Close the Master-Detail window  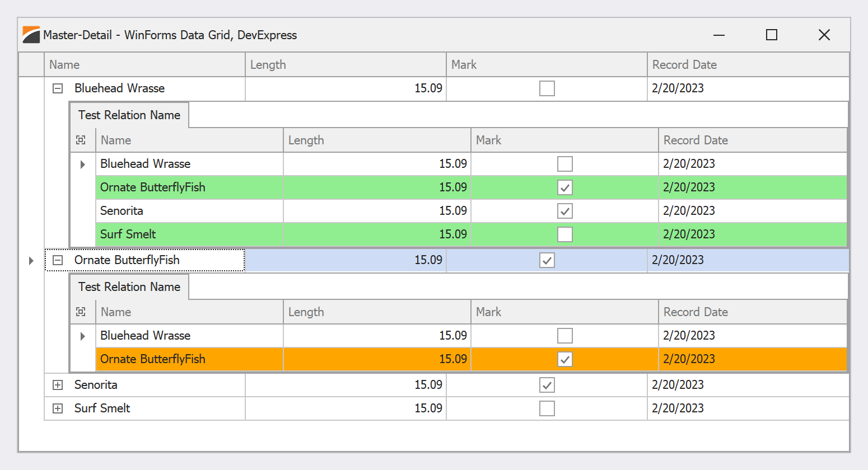point(824,35)
